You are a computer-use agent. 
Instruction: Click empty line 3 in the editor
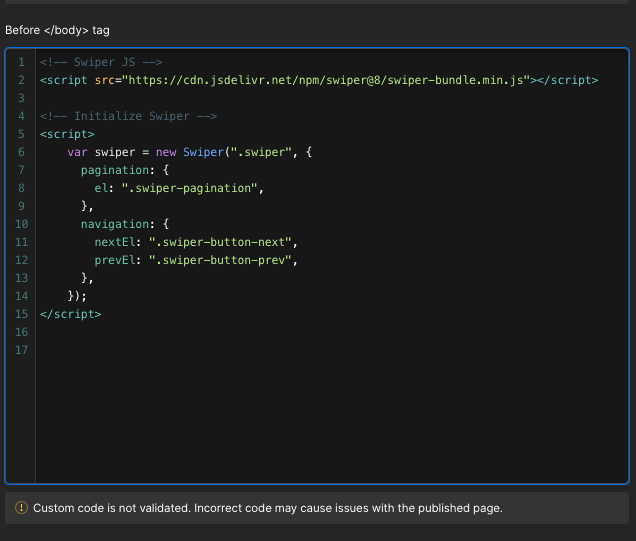point(332,98)
